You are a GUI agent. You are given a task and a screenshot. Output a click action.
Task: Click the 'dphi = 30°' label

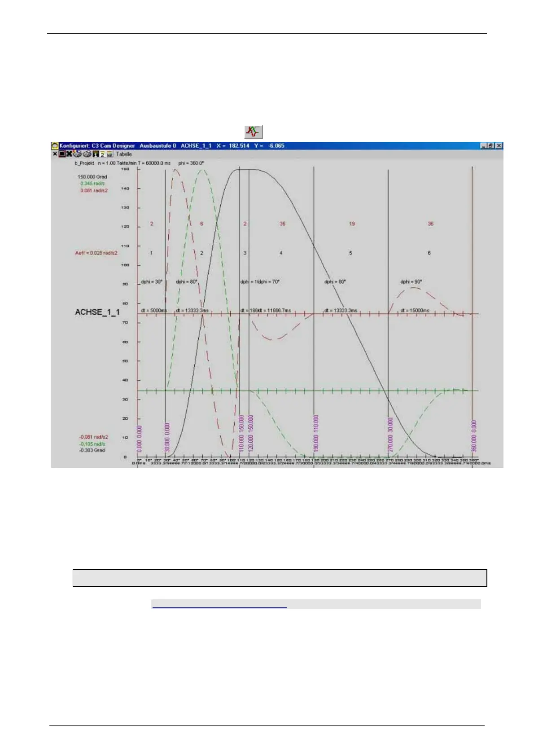(152, 282)
